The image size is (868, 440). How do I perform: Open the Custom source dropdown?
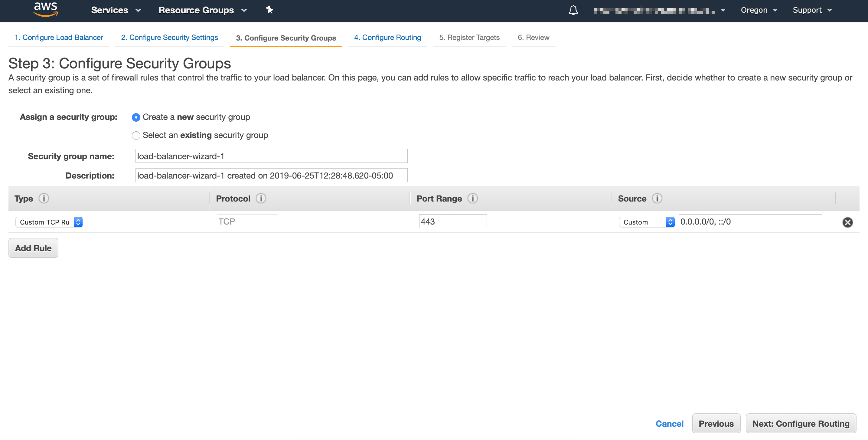[x=646, y=222]
